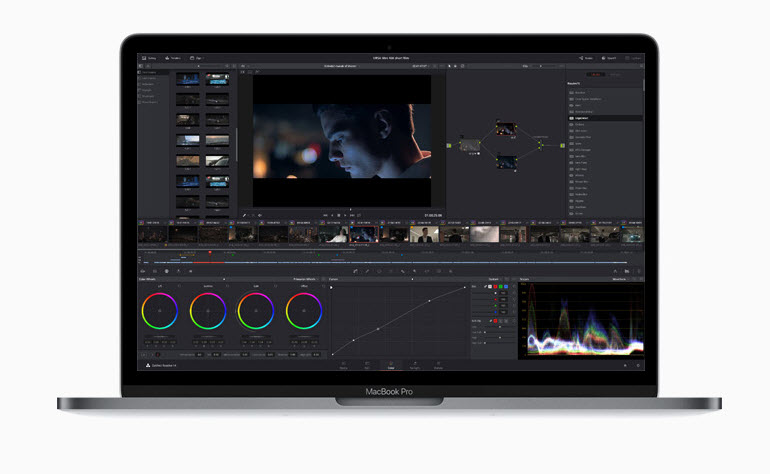Open the Keyframes palette icon
The width and height of the screenshot is (770, 474).
[x=615, y=271]
